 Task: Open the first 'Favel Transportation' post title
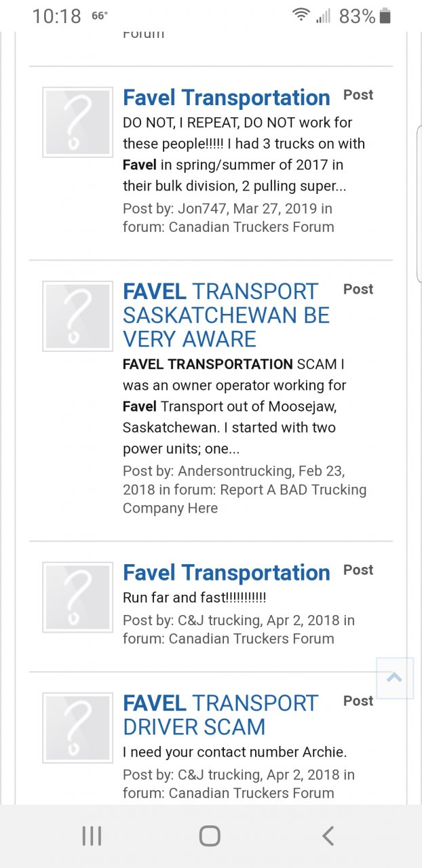[226, 98]
